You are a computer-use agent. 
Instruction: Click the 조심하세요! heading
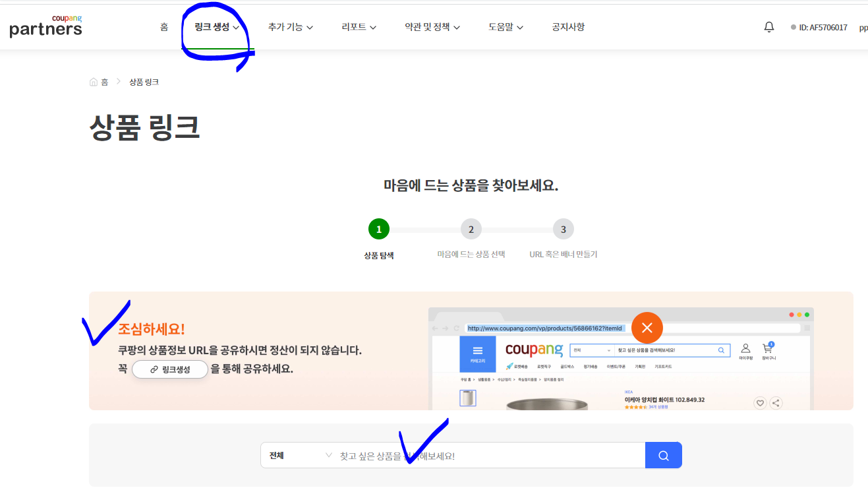click(x=152, y=328)
